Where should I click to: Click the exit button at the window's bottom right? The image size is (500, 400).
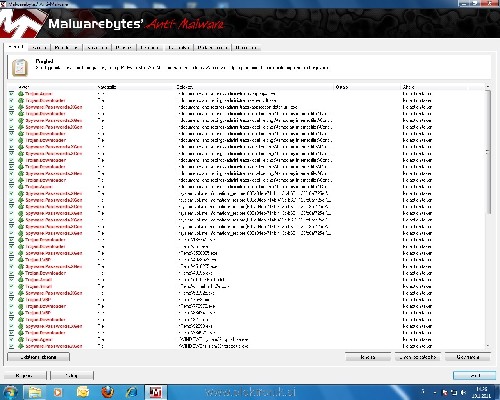click(x=475, y=376)
